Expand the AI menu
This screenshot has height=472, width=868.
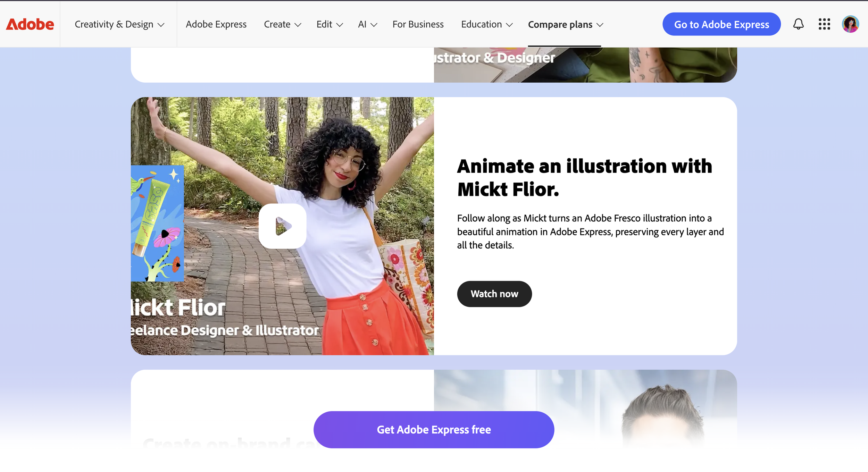click(x=367, y=24)
